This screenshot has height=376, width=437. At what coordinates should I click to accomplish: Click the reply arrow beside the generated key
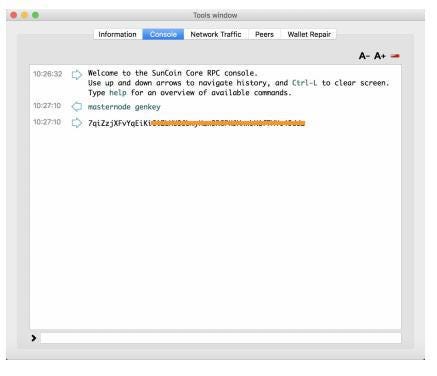(x=77, y=123)
